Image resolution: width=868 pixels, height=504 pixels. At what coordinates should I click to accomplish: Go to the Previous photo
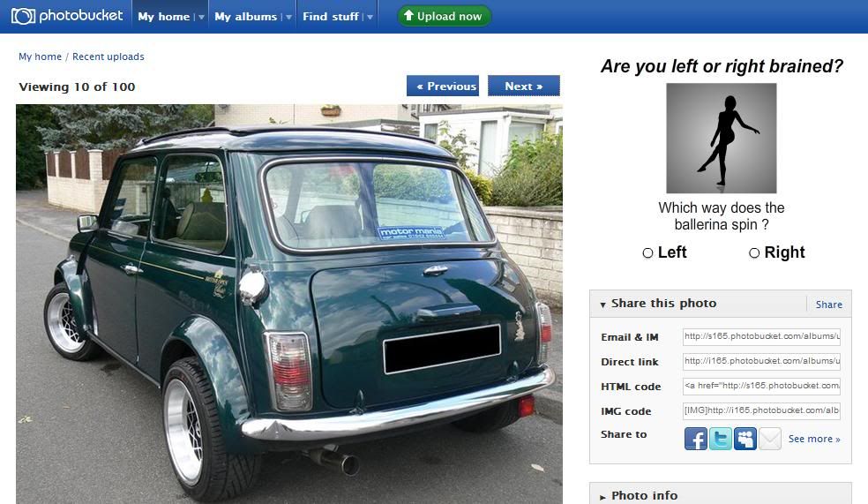pos(443,86)
